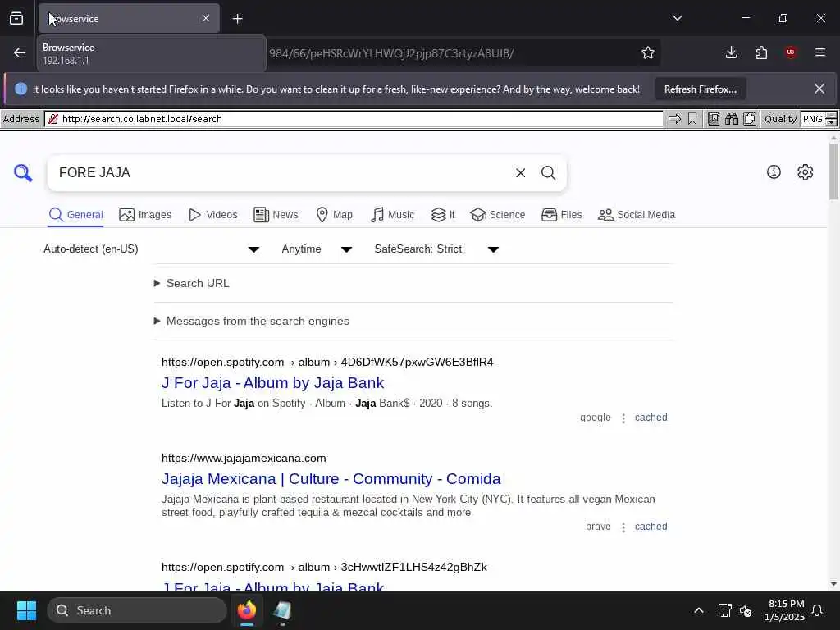
Task: Click the Browservice go arrow button
Action: (674, 119)
